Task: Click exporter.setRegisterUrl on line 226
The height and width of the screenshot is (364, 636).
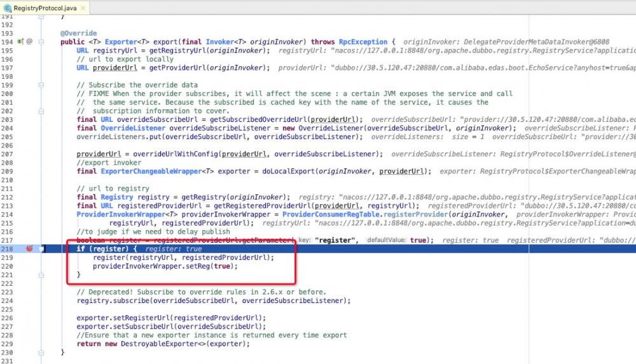Action: click(123, 318)
